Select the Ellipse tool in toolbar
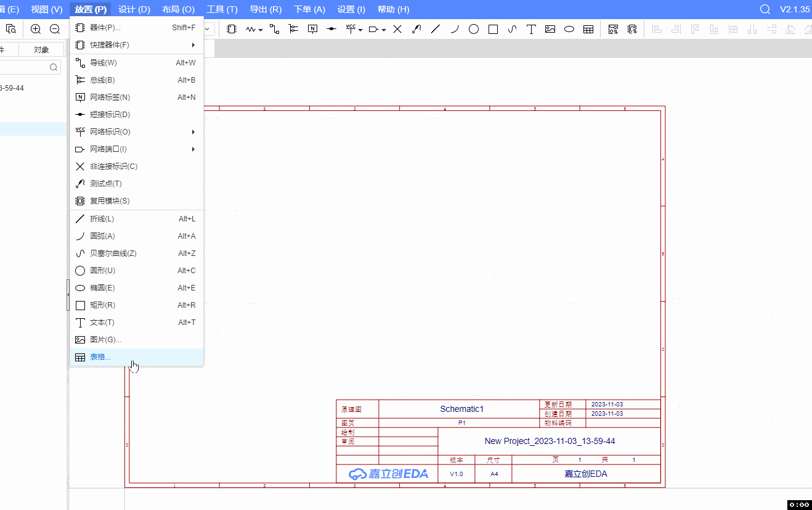The height and width of the screenshot is (510, 812). (569, 29)
